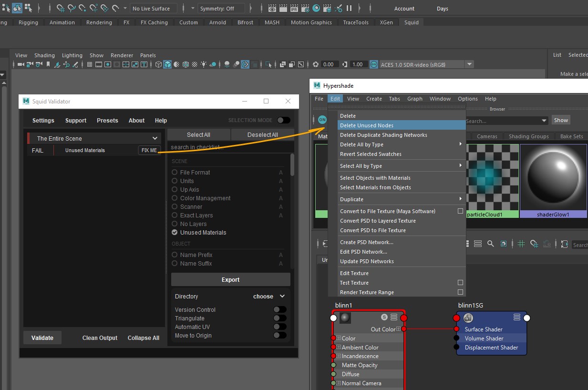Viewport: 588px width, 390px height.
Task: Click the teal circular render icon in status line
Action: 316,8
